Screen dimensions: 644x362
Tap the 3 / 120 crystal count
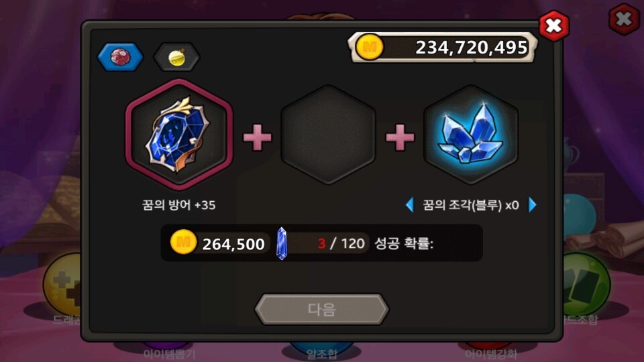(x=341, y=243)
